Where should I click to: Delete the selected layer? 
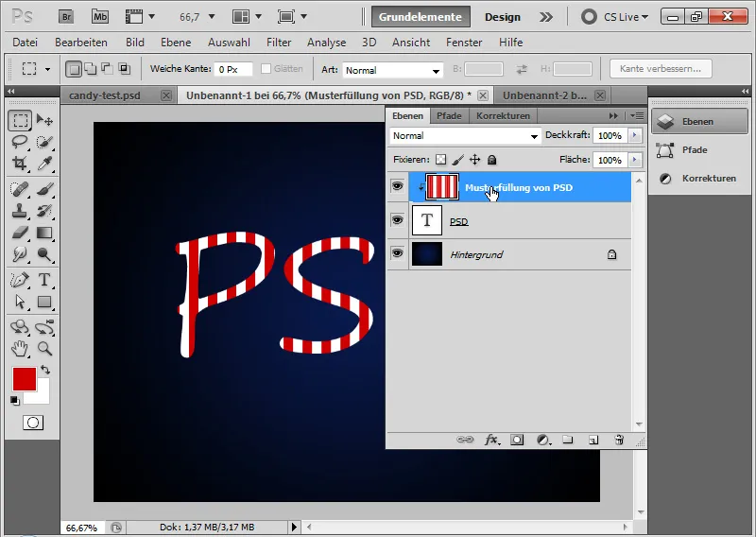619,440
